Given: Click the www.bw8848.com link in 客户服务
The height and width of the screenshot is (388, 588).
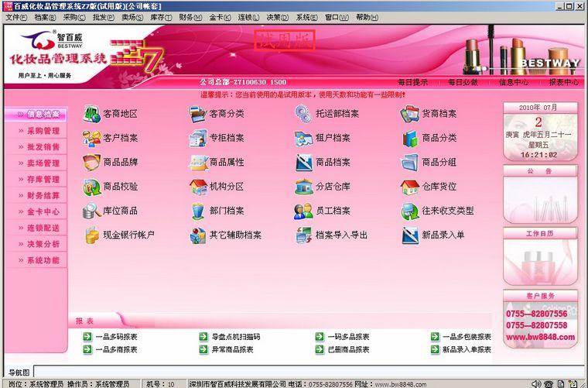Looking at the screenshot, I should click(540, 337).
